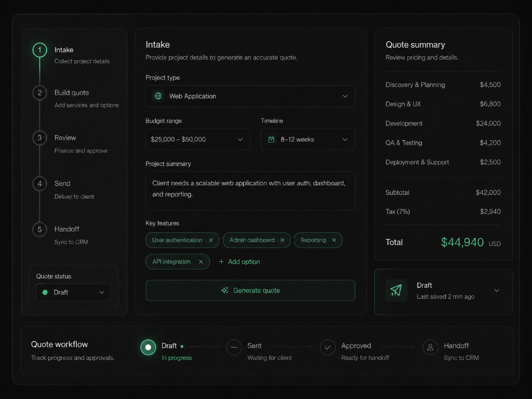The height and width of the screenshot is (399, 532).
Task: Click the Subtotal $42,000 amount
Action: tap(488, 192)
